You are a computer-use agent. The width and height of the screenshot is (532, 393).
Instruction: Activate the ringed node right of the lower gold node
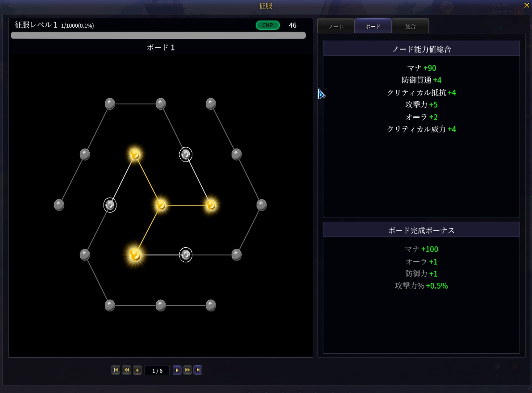[186, 255]
